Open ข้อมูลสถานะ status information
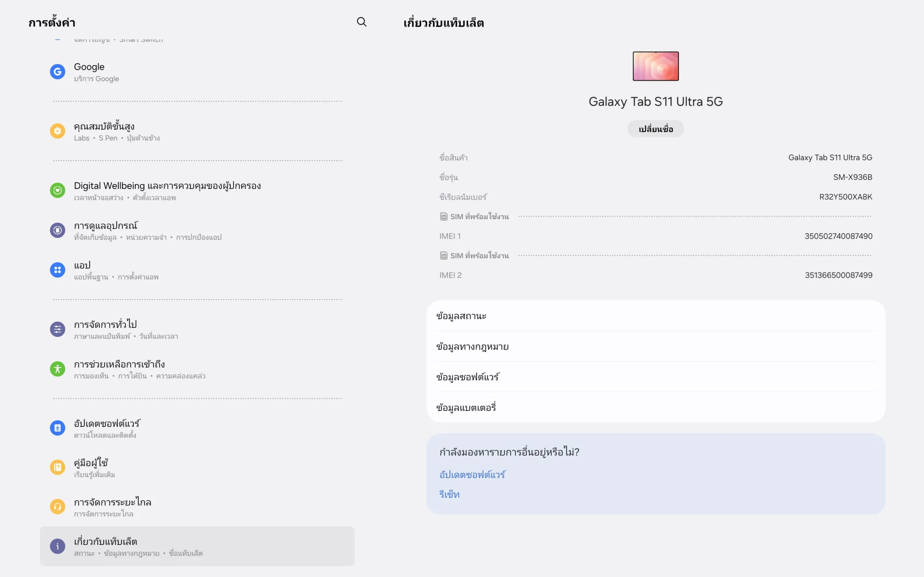Screen dimensions: 924x577 pos(655,316)
